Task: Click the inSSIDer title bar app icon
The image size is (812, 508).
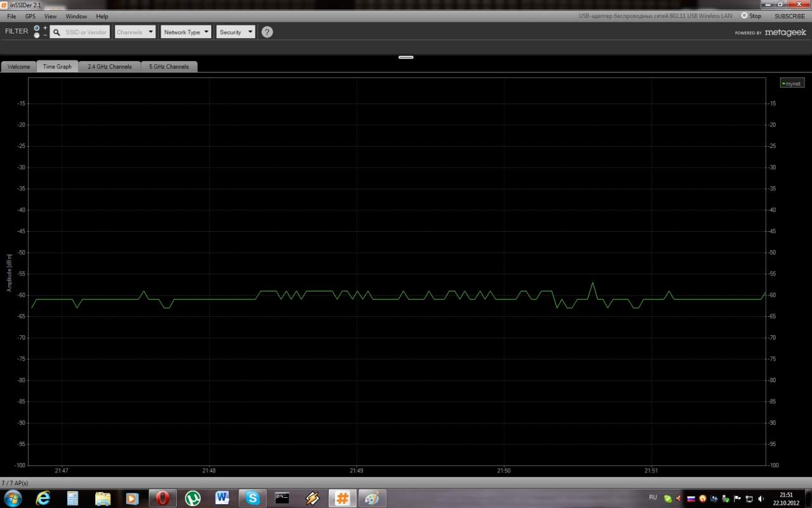Action: click(4, 5)
